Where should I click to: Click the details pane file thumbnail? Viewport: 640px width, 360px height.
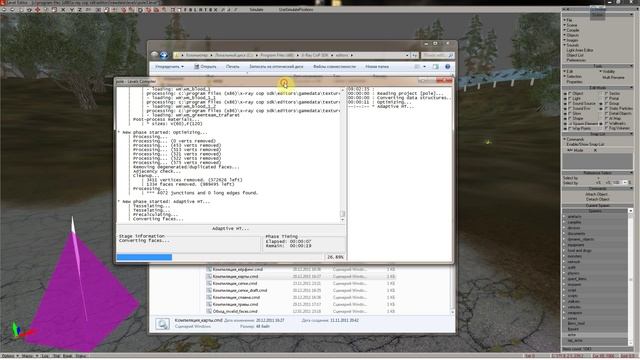162,324
